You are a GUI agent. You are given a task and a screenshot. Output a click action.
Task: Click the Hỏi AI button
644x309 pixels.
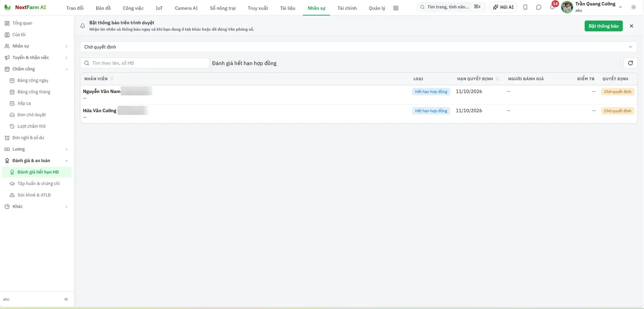tap(503, 7)
